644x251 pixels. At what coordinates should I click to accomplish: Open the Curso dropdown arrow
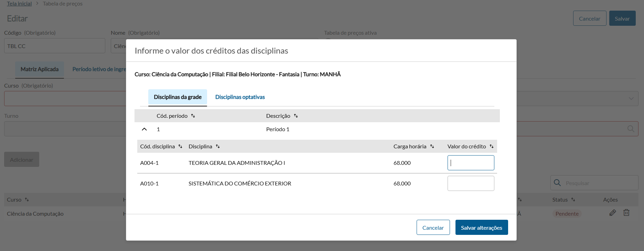tap(631, 99)
